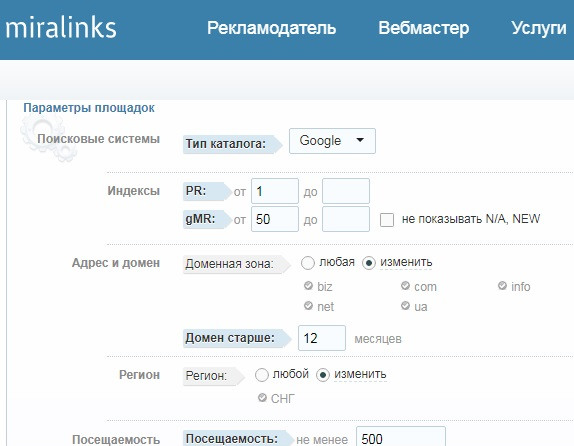
Task: Open the Тип каталога Google dropdown
Action: coord(332,141)
